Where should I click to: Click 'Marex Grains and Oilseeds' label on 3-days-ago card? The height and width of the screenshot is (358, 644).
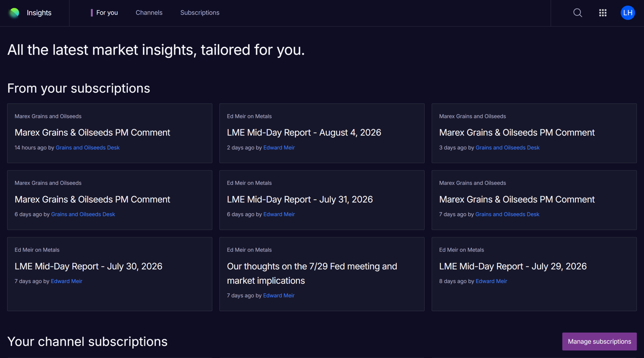(x=472, y=116)
